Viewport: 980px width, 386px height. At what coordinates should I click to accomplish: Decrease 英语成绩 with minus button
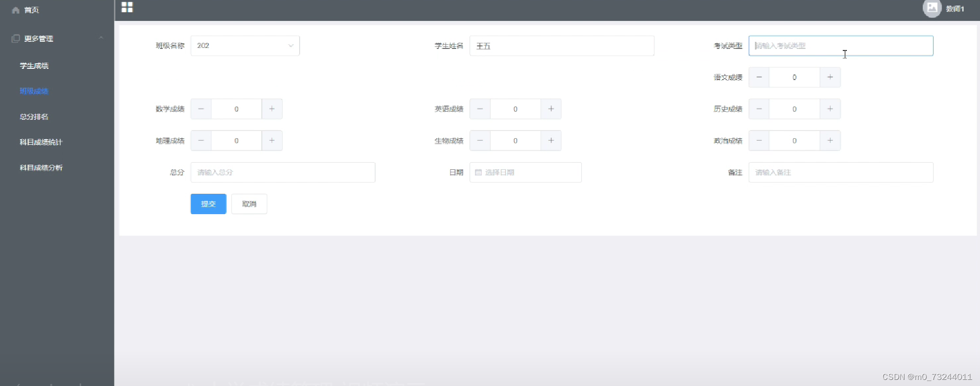point(480,109)
